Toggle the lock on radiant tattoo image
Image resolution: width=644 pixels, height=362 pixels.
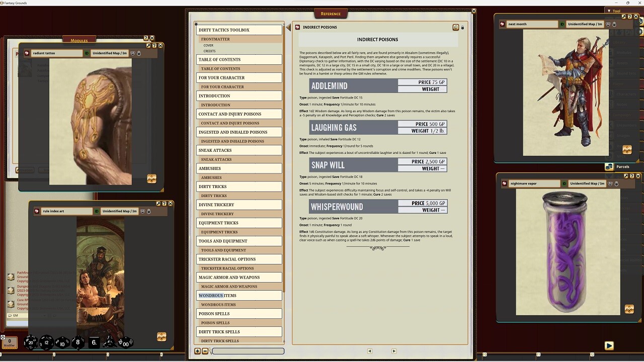[x=139, y=53]
